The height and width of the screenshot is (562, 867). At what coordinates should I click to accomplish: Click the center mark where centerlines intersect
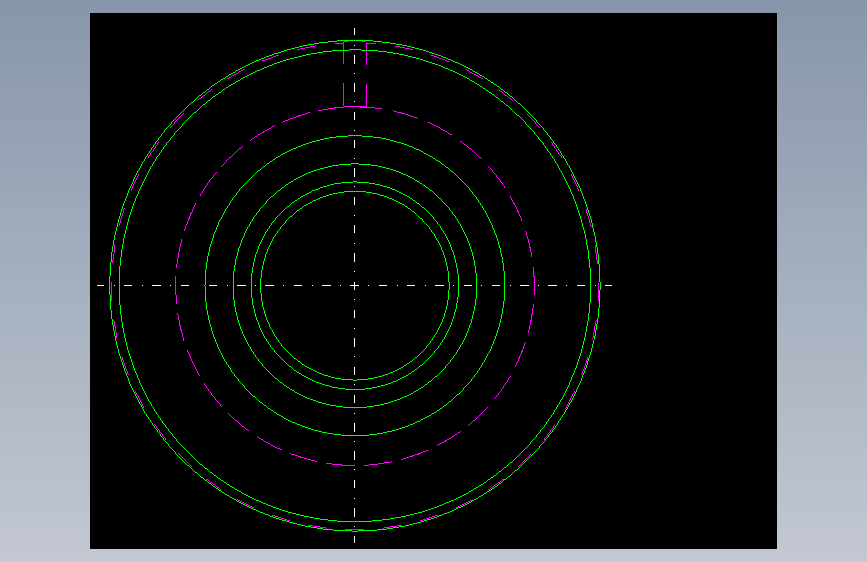pos(354,285)
